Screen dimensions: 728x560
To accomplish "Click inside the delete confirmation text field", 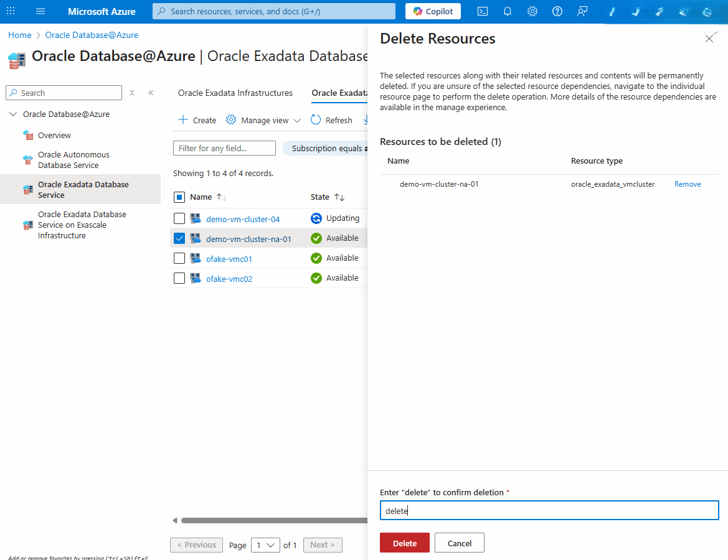I will tap(549, 510).
